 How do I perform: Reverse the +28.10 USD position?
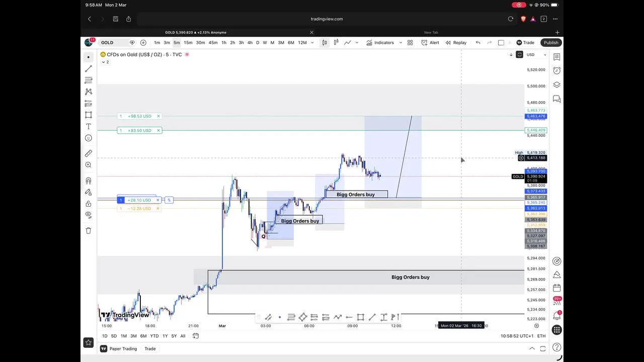169,200
